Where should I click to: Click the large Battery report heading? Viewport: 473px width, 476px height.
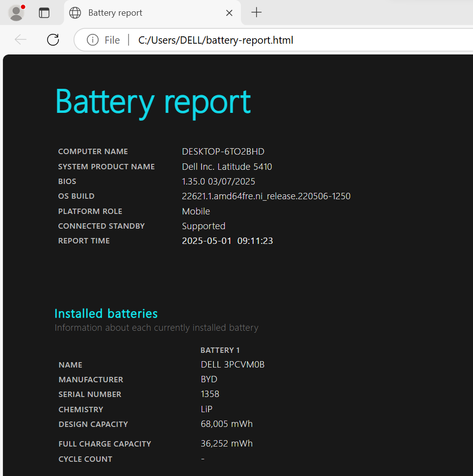coord(153,102)
